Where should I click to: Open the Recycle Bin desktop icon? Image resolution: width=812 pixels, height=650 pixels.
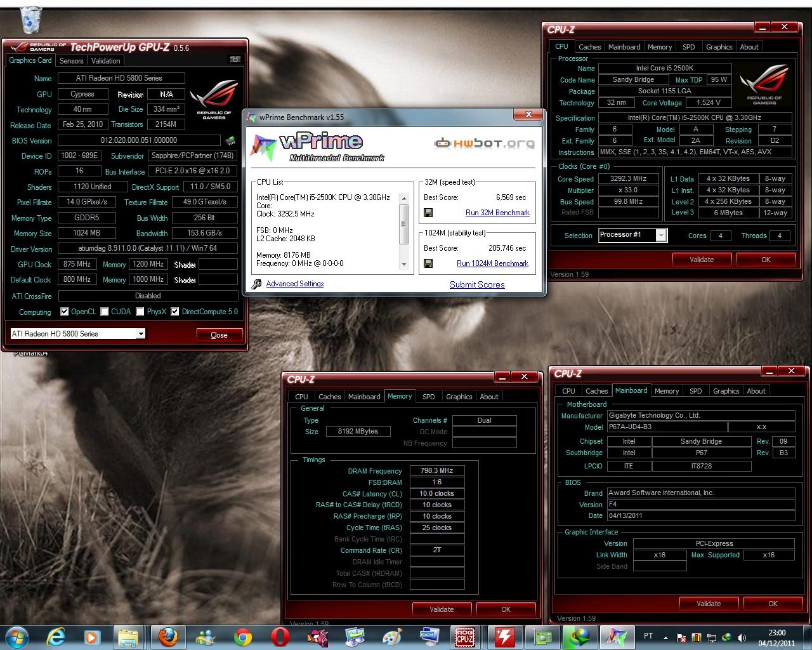click(x=30, y=19)
